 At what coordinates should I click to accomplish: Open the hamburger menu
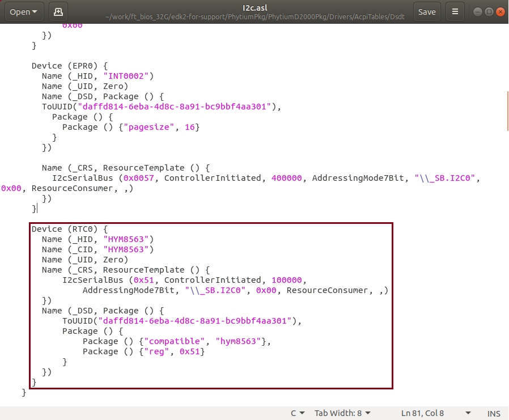click(x=455, y=12)
